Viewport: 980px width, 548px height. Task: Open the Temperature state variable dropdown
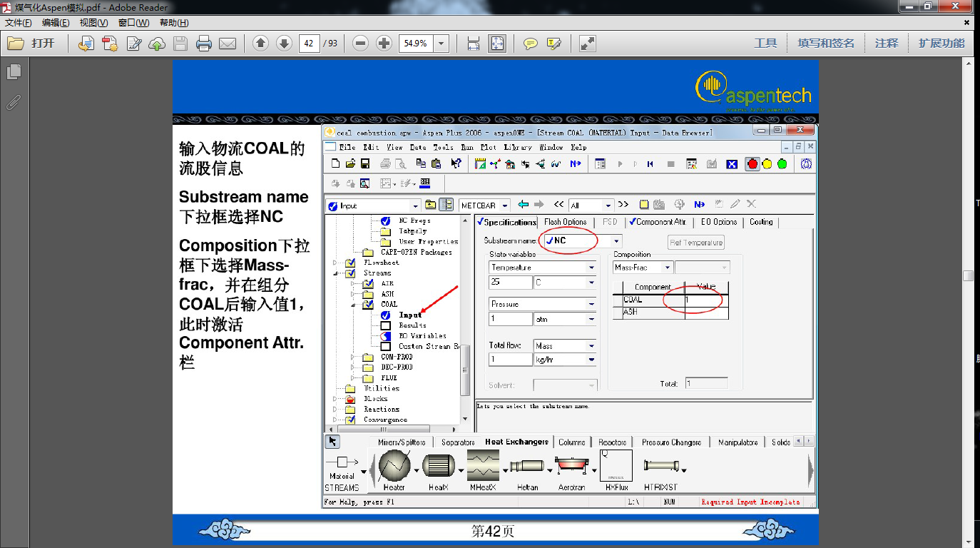(591, 268)
